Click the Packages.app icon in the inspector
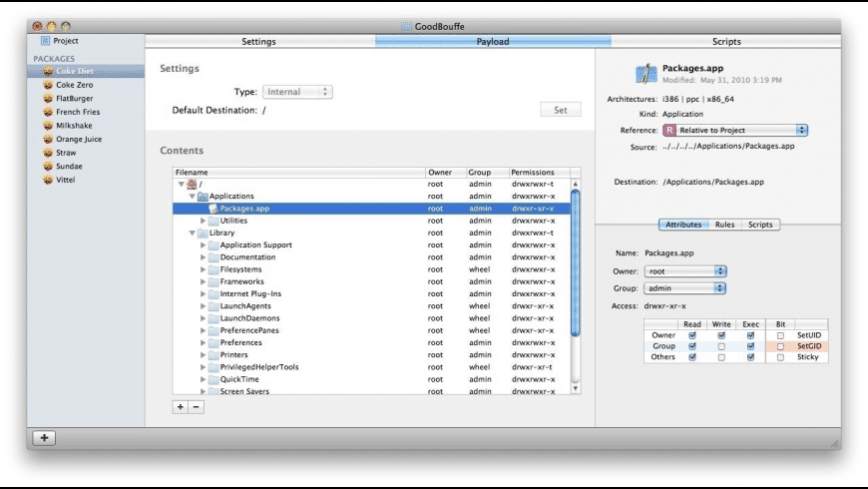Screen dimensions: 868x489 pos(646,73)
